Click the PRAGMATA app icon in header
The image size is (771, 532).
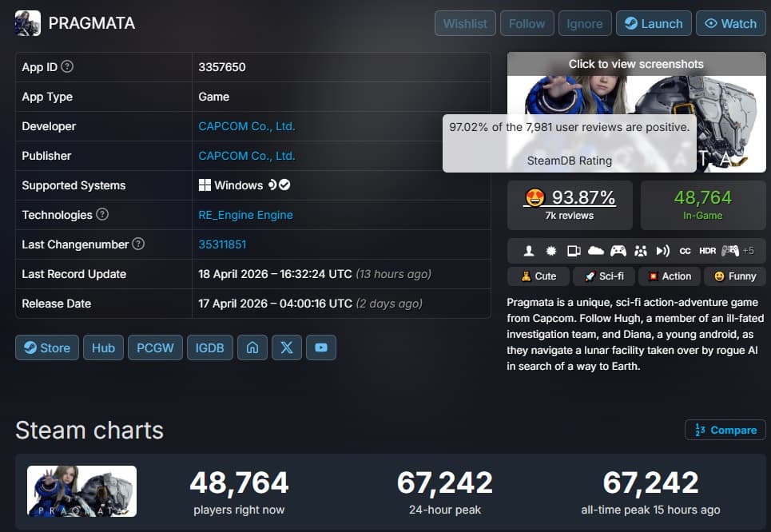[27, 23]
